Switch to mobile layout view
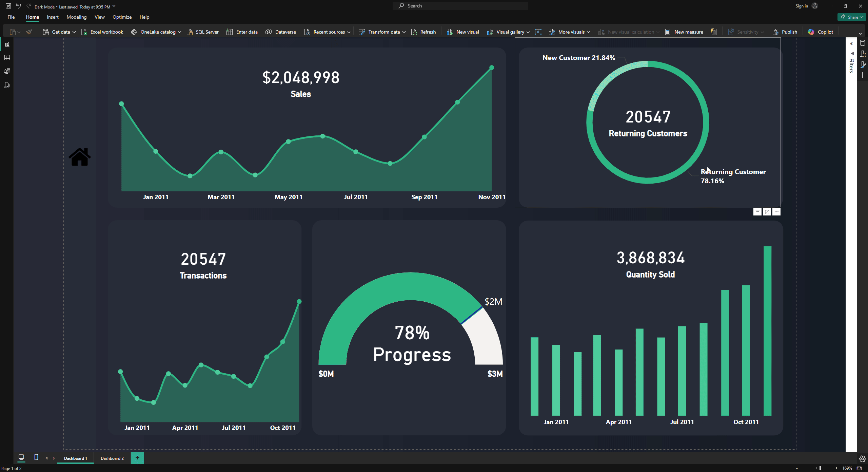Image resolution: width=868 pixels, height=472 pixels. (36, 457)
